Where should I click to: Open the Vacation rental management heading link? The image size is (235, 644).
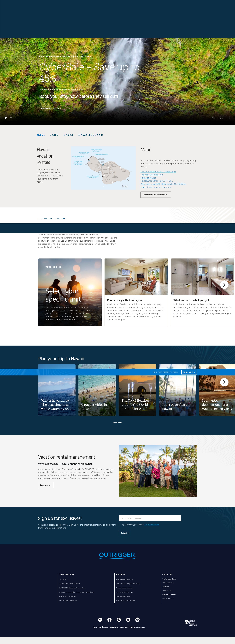pos(67,457)
